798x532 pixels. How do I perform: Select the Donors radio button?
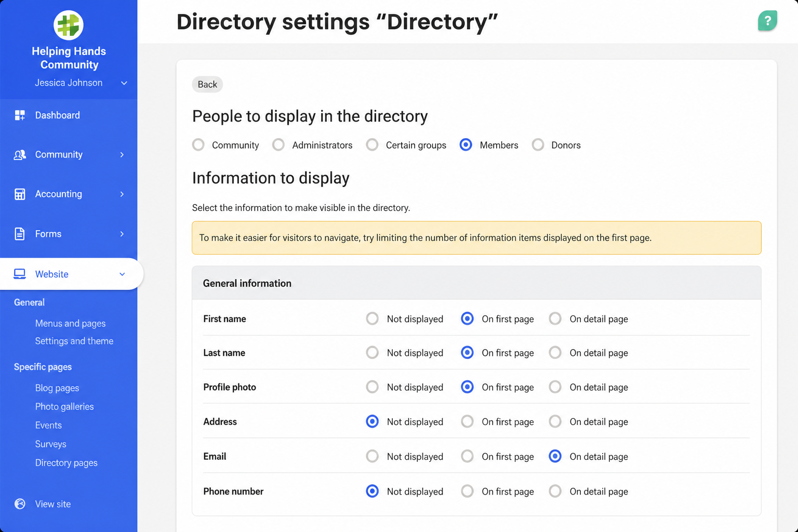[538, 145]
